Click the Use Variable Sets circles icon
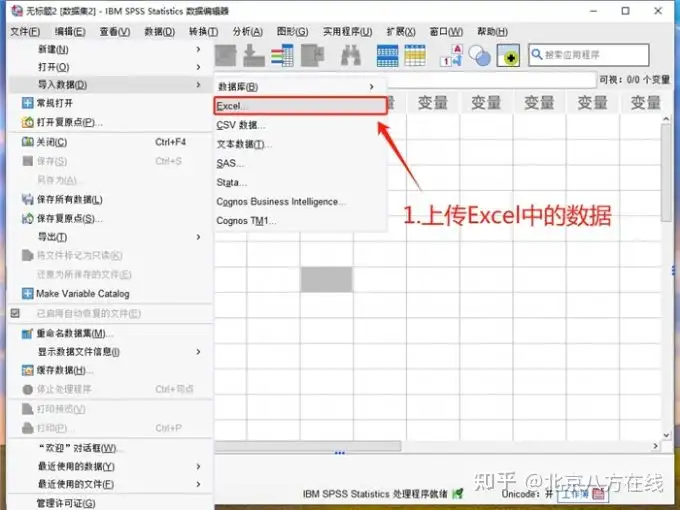The height and width of the screenshot is (510, 680). (480, 56)
